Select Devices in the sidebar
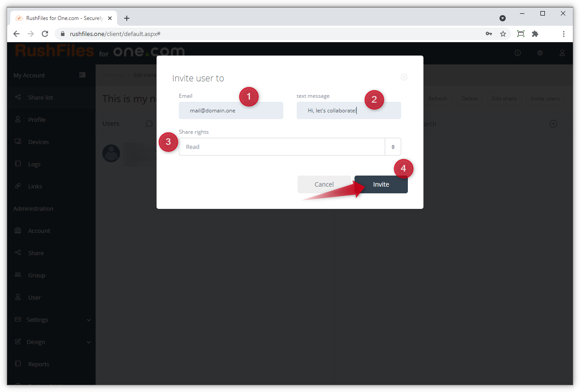 tap(38, 142)
